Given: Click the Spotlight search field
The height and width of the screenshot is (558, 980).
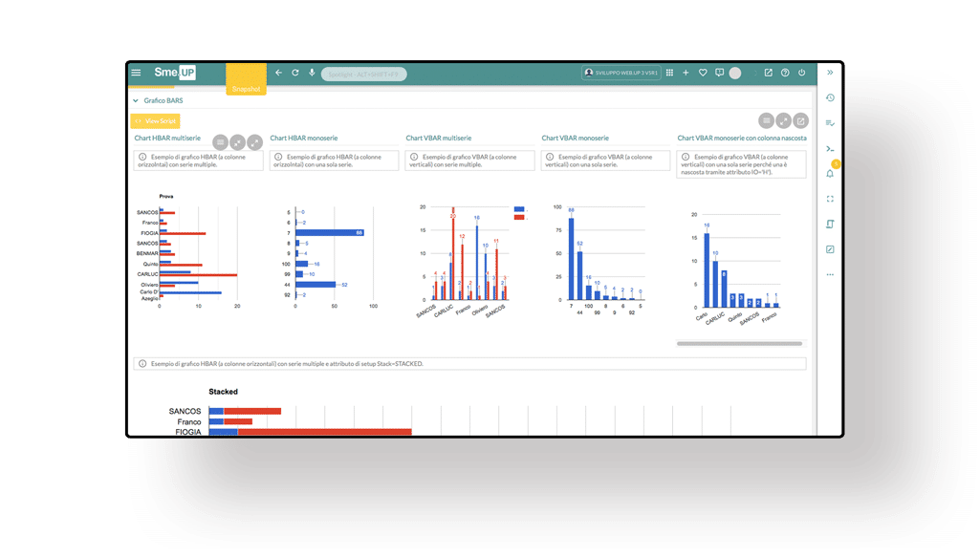Looking at the screenshot, I should (x=363, y=74).
